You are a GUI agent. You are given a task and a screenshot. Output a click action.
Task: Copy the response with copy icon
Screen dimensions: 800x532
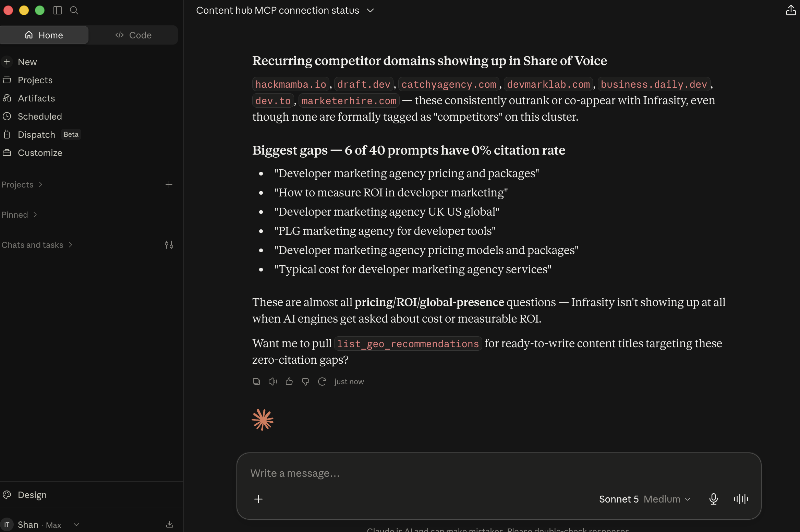coord(256,381)
